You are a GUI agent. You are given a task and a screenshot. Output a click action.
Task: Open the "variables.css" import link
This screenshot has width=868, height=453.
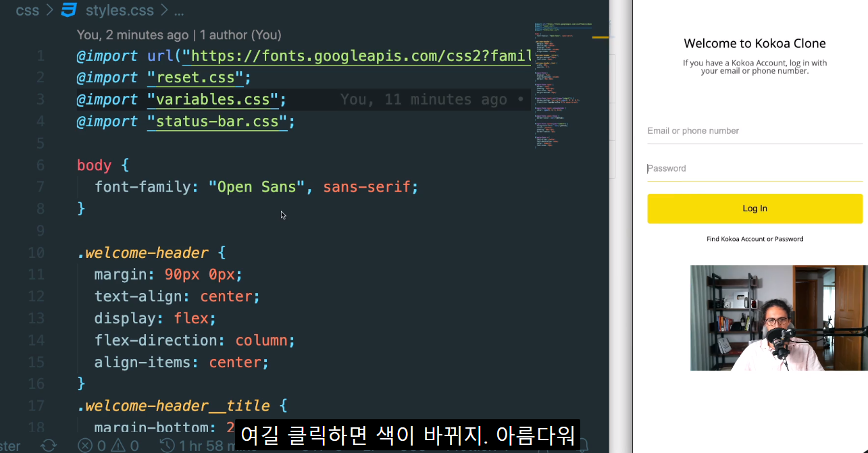click(213, 100)
